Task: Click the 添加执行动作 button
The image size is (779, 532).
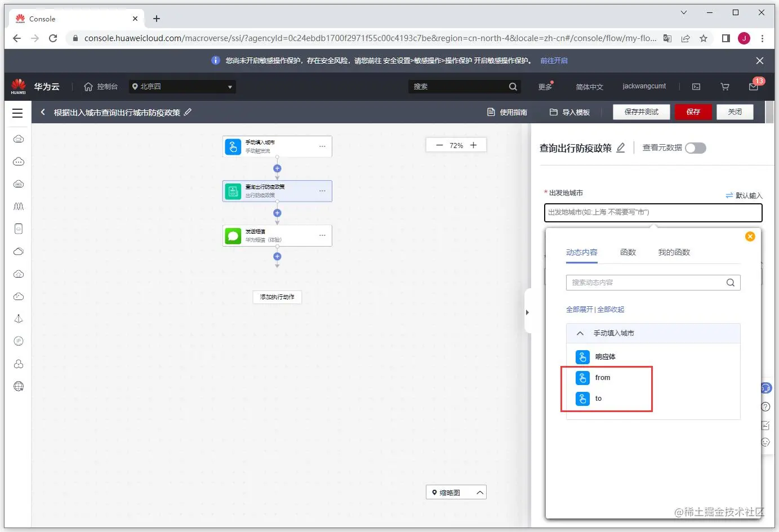Action: click(277, 297)
